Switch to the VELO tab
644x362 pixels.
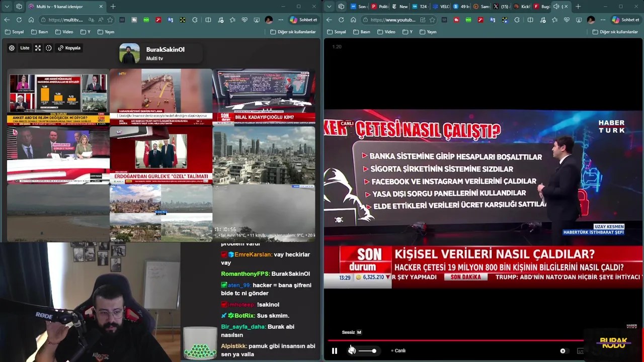441,7
